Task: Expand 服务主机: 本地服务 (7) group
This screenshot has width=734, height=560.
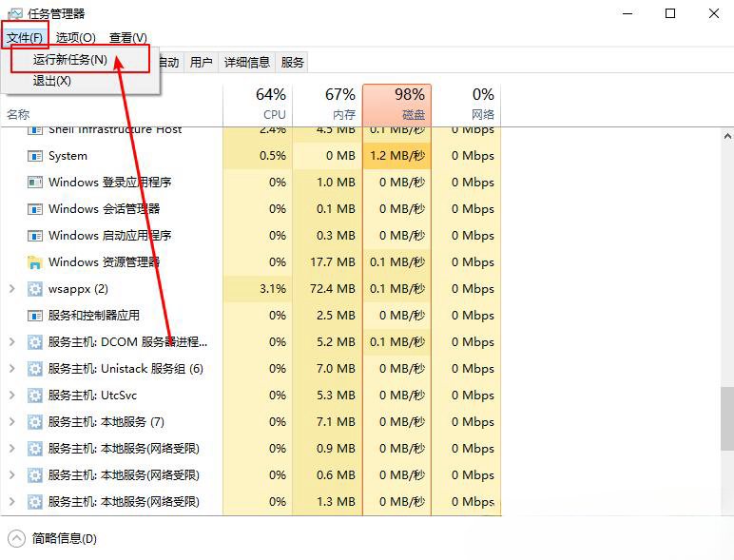Action: (12, 422)
